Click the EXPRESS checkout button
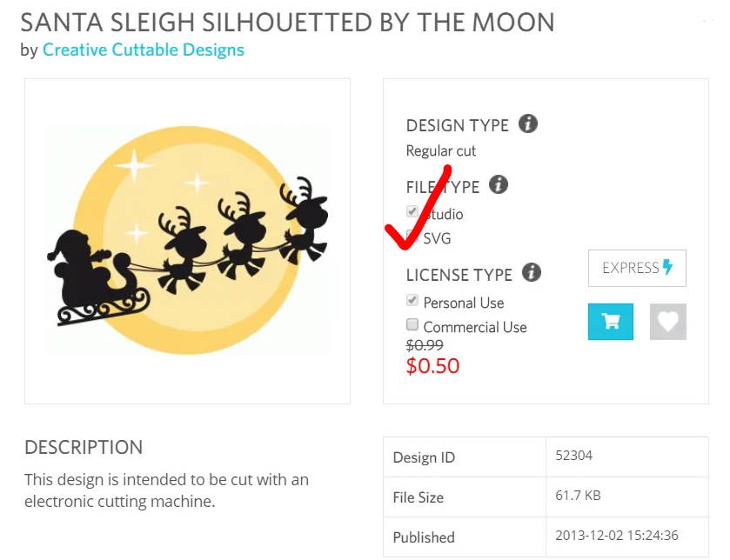 click(x=637, y=268)
